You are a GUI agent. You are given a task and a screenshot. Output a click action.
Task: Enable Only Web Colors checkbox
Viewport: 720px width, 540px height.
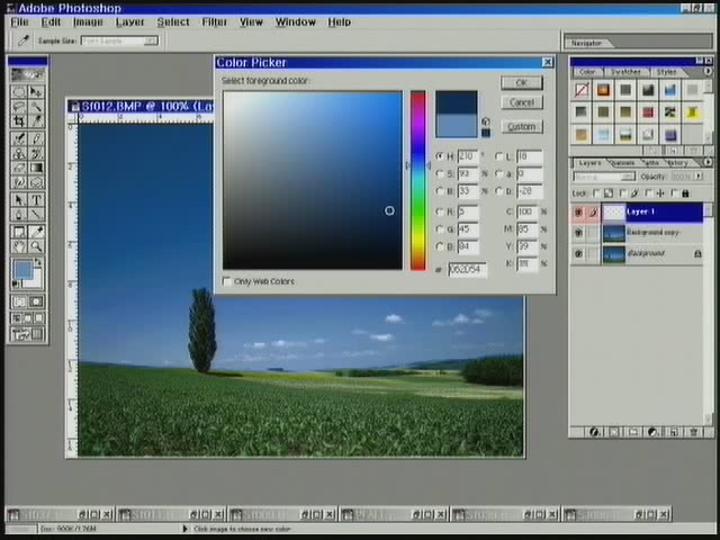(x=227, y=281)
